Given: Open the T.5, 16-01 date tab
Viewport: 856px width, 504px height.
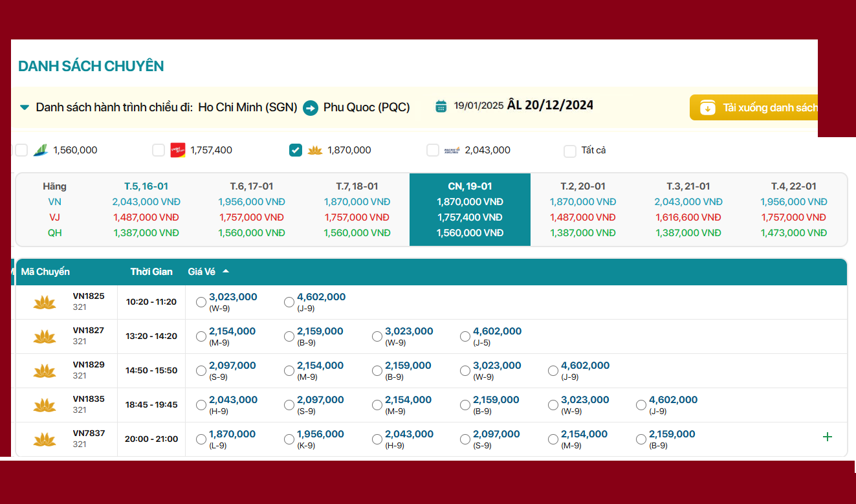Looking at the screenshot, I should pyautogui.click(x=146, y=209).
